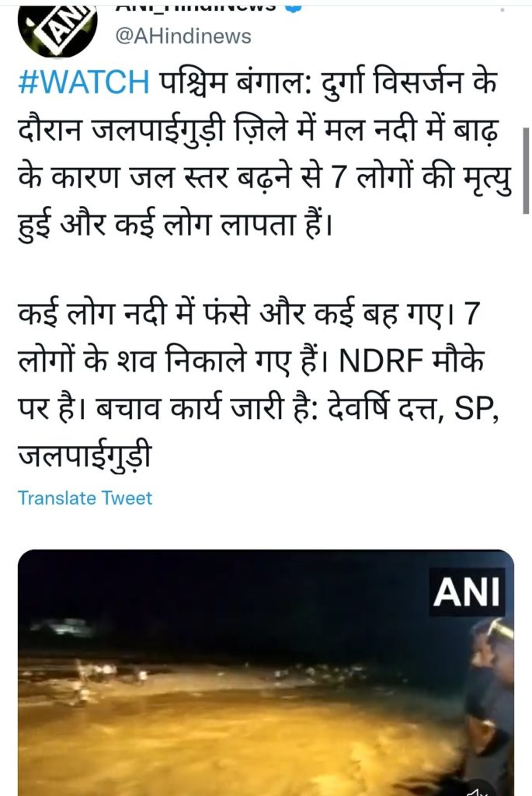Tap the blue verified badge beside the name
Screen dimensions: 532x796
[x=294, y=7]
